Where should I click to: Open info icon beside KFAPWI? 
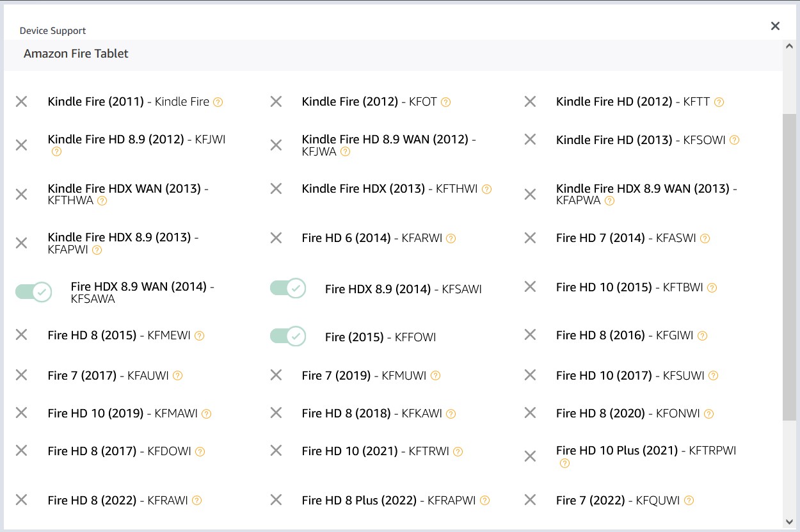[97, 250]
